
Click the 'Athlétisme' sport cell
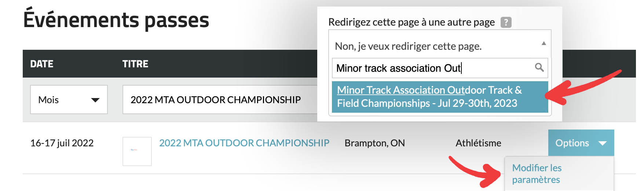point(478,143)
